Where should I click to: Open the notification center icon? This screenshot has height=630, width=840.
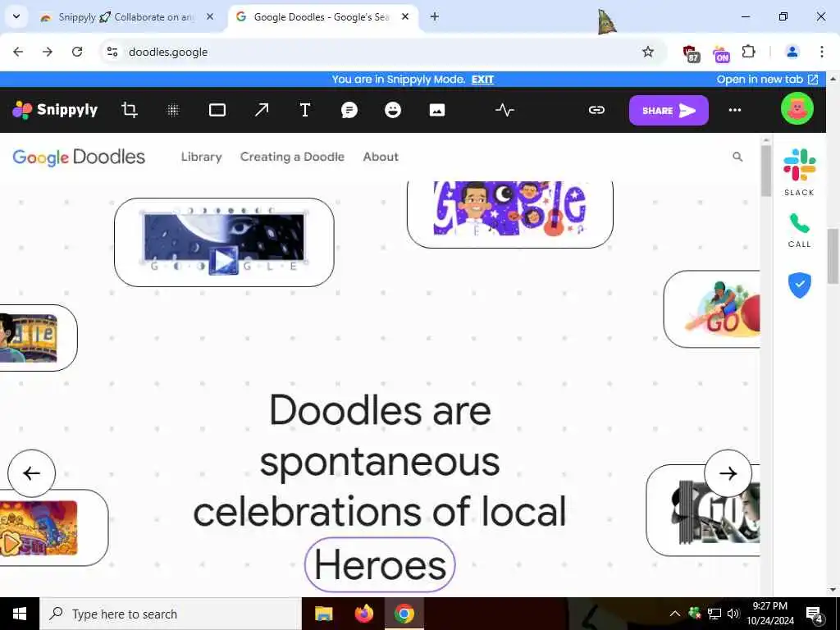click(815, 614)
